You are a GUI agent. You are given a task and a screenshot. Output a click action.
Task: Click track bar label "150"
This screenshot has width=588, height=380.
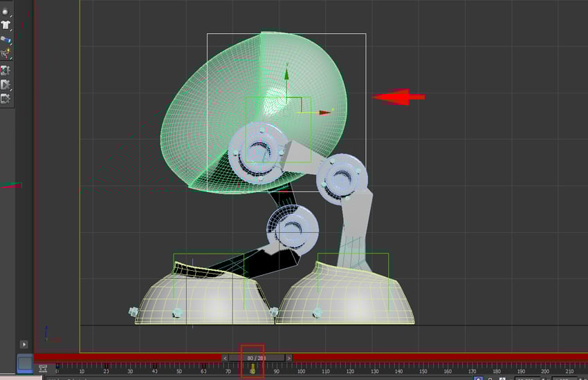(x=423, y=372)
